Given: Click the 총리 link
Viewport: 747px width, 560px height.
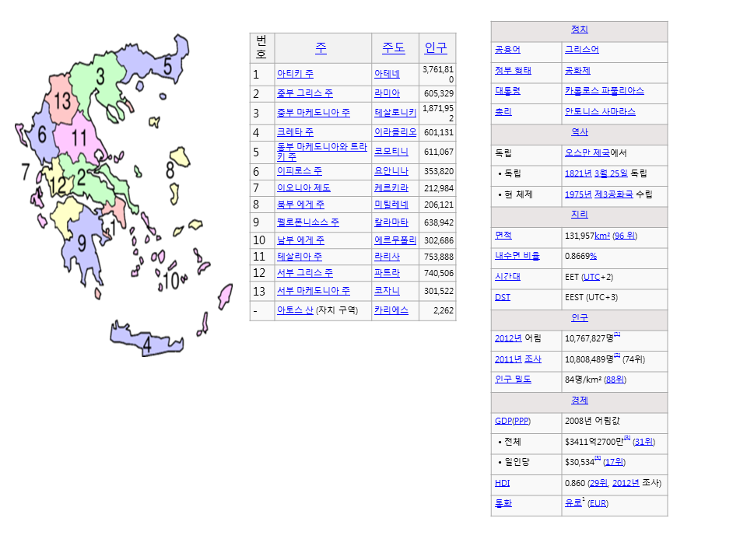Looking at the screenshot, I should pos(503,112).
